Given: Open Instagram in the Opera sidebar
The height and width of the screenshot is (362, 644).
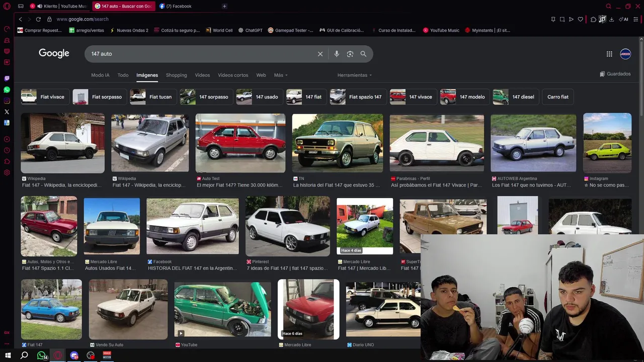Looking at the screenshot, I should coord(7,101).
